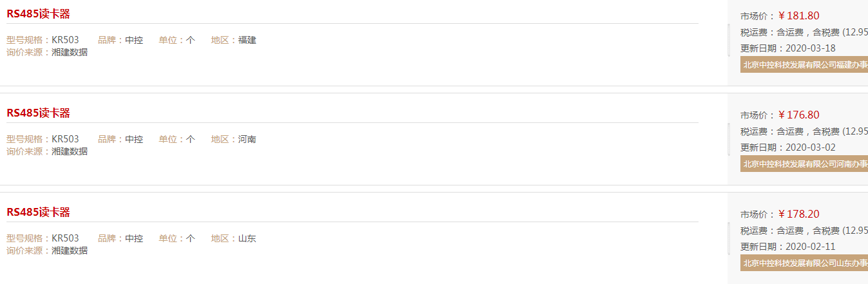The image size is (868, 284).
Task: Click the 北京中控科技 山东办事处 supplier banner
Action: tap(804, 263)
